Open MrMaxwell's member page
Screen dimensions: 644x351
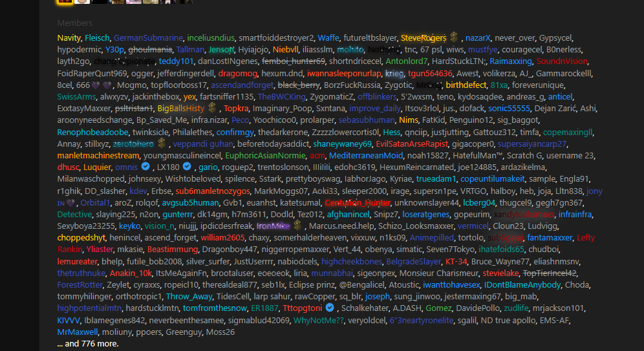click(x=77, y=332)
